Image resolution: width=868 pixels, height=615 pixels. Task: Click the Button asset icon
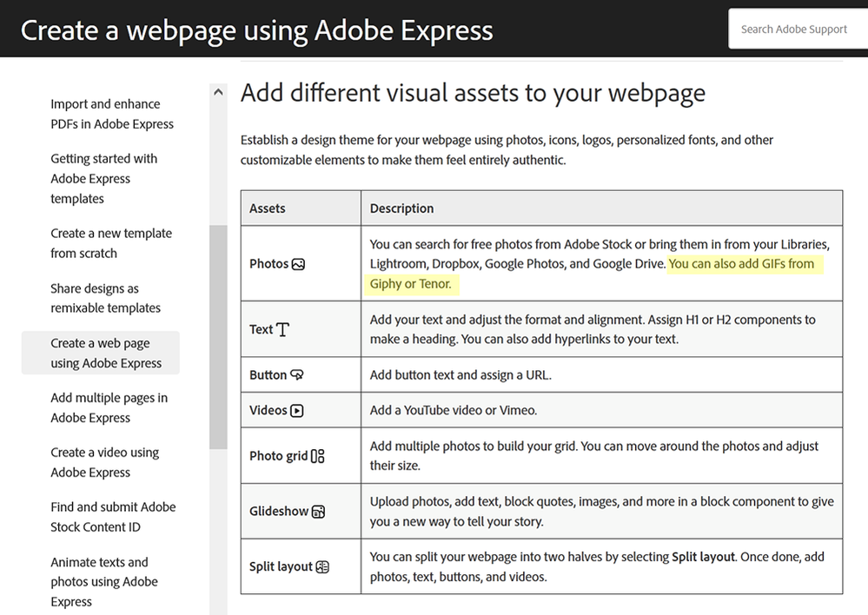click(x=297, y=375)
